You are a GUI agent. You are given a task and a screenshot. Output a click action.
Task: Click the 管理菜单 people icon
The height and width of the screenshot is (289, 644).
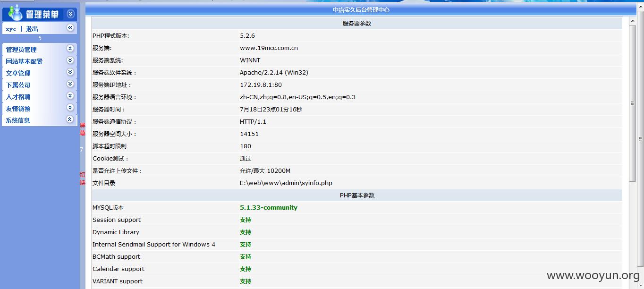tap(15, 13)
